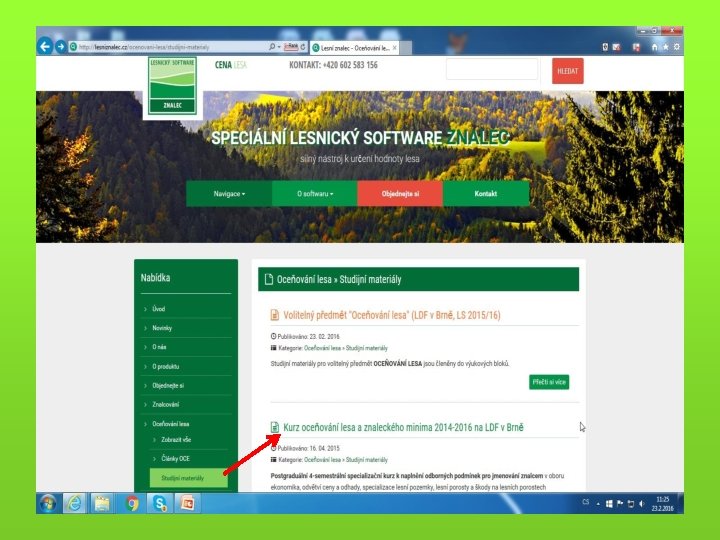Screen dimensions: 720x540
Task: Click chevron next to Úvod
Action: tap(145, 309)
